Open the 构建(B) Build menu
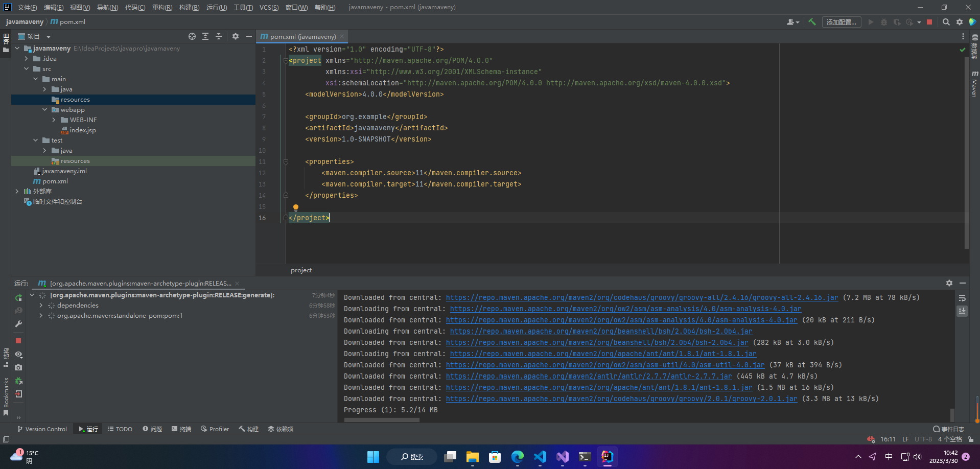This screenshot has height=469, width=980. [x=189, y=7]
